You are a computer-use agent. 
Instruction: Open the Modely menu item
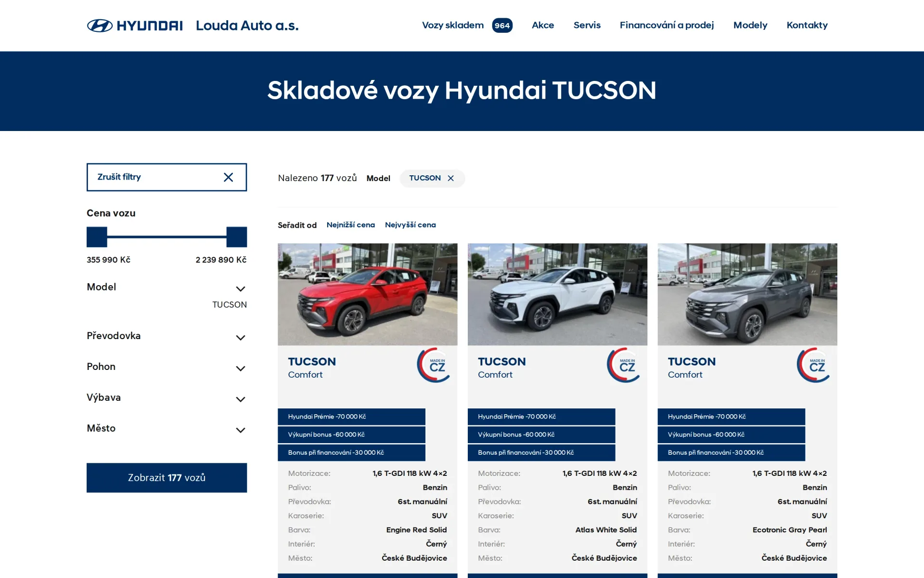click(750, 25)
